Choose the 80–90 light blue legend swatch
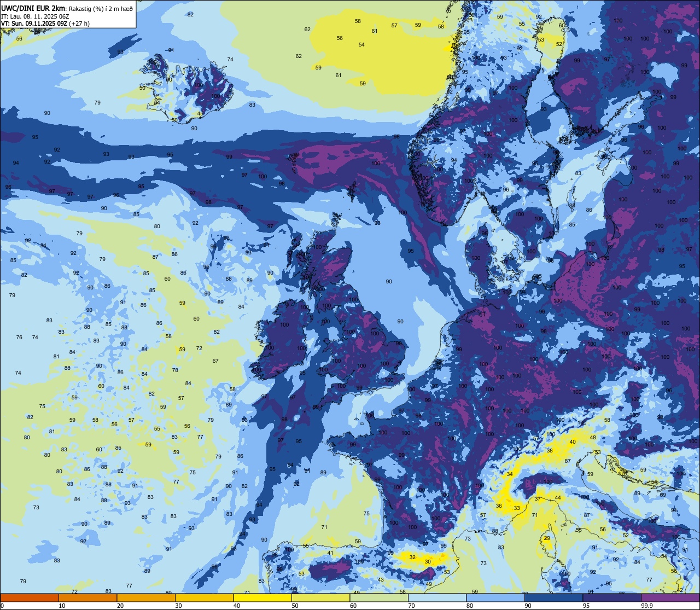700x610 pixels. click(x=495, y=598)
